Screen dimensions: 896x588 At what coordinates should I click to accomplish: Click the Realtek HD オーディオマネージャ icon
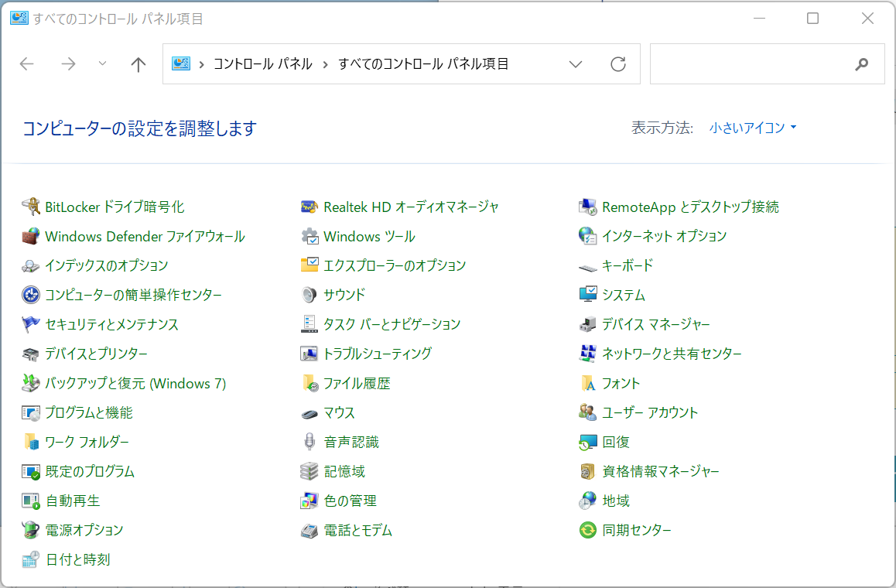click(309, 207)
